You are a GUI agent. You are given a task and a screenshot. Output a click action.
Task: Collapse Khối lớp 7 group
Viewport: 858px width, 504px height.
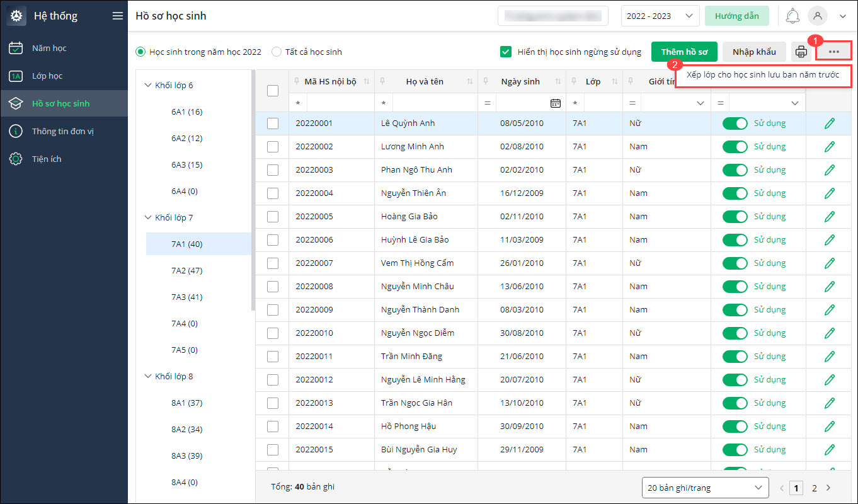(x=148, y=217)
